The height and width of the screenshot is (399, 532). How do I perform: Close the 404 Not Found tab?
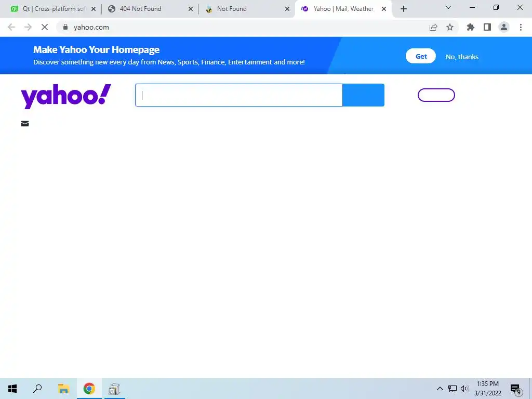pyautogui.click(x=191, y=9)
